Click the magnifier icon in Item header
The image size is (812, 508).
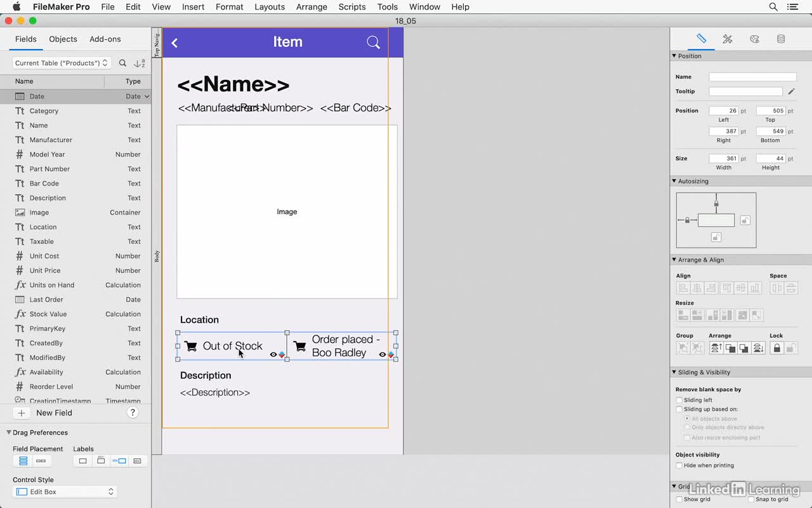[x=374, y=43]
